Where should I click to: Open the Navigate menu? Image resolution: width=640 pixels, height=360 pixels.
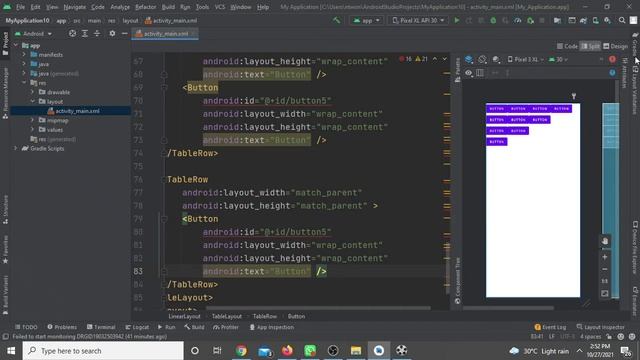(x=75, y=7)
